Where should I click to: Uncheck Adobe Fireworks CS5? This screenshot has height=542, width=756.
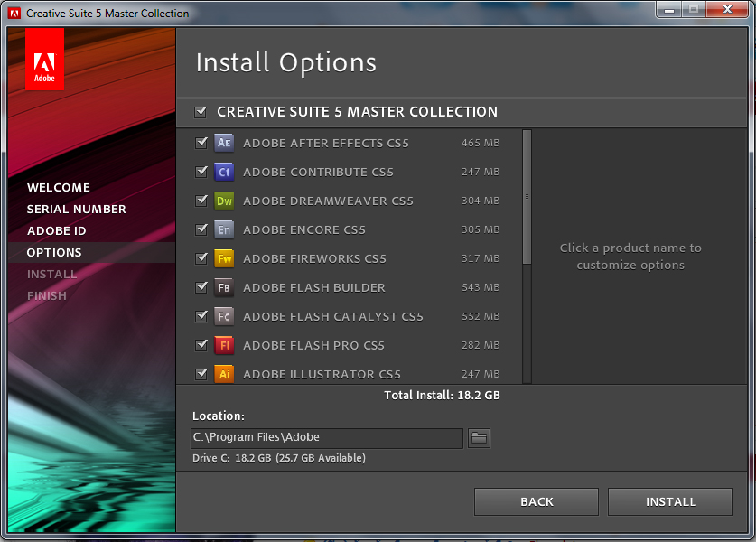201,258
